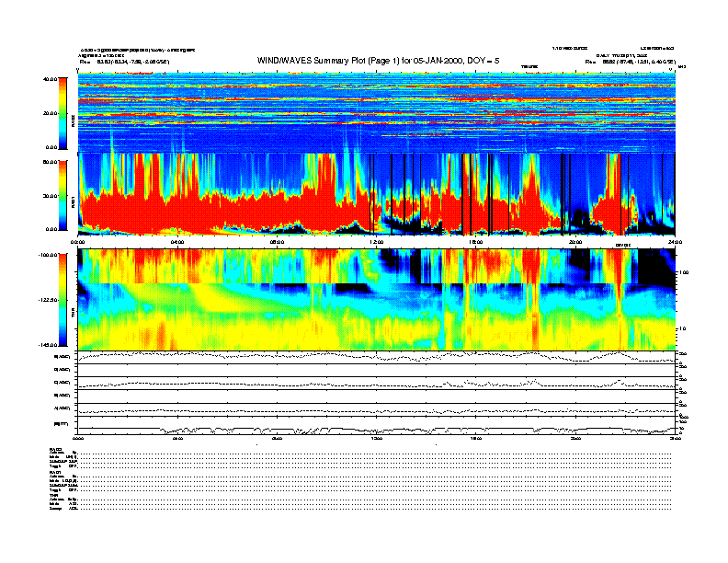
Task: Click the 12:00 time tick below RAD1
Action: pos(376,242)
